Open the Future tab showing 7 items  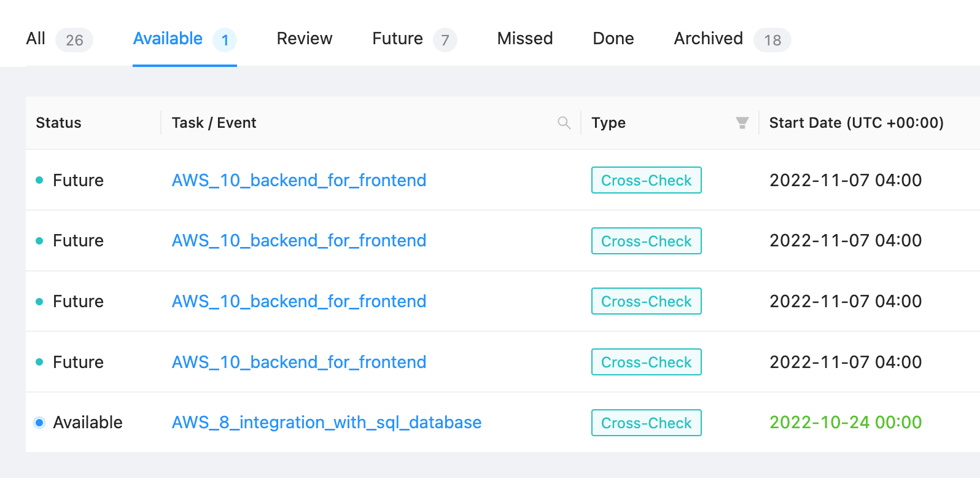click(397, 38)
